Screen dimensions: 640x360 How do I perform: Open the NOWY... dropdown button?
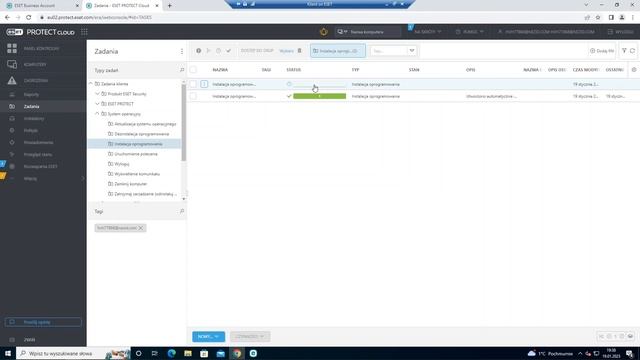(209, 337)
